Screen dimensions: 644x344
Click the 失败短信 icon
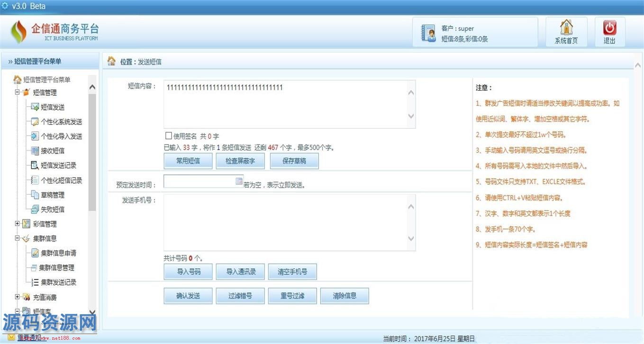(35, 209)
